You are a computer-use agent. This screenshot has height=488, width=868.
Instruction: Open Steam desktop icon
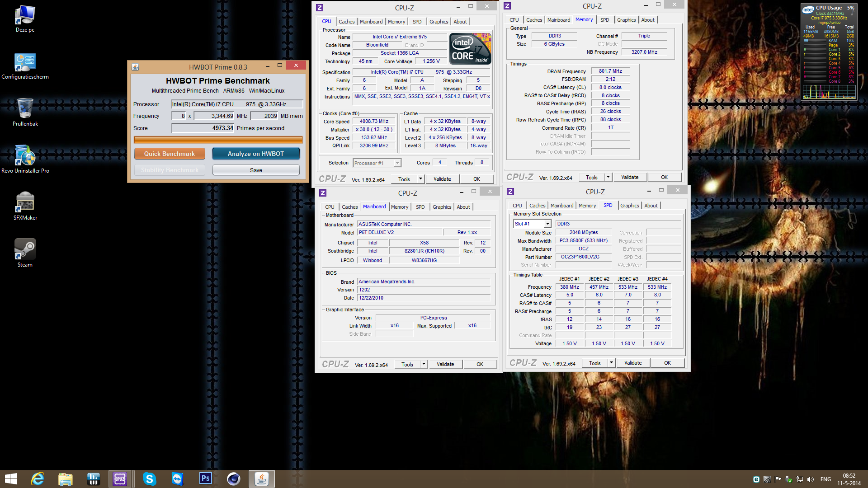tap(25, 253)
